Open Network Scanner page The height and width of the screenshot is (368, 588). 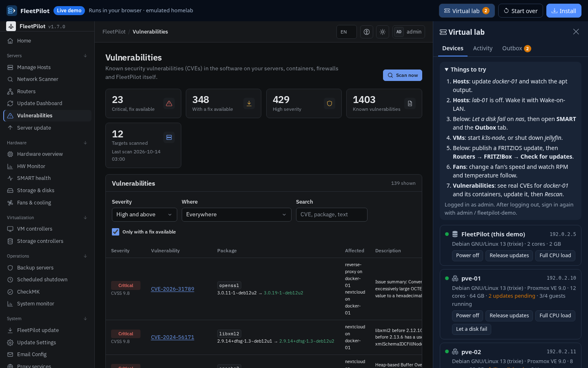pyautogui.click(x=47, y=79)
